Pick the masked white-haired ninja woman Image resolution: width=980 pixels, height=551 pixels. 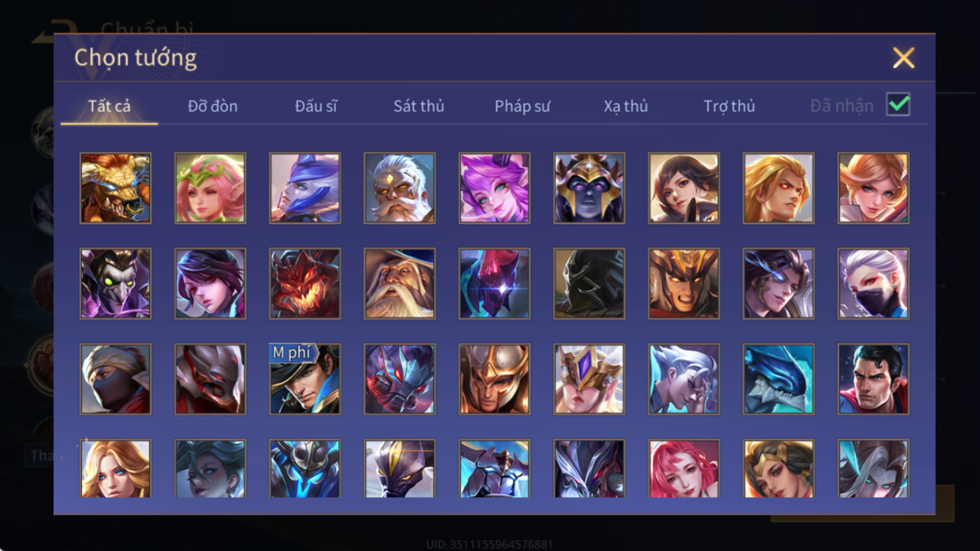[873, 284]
